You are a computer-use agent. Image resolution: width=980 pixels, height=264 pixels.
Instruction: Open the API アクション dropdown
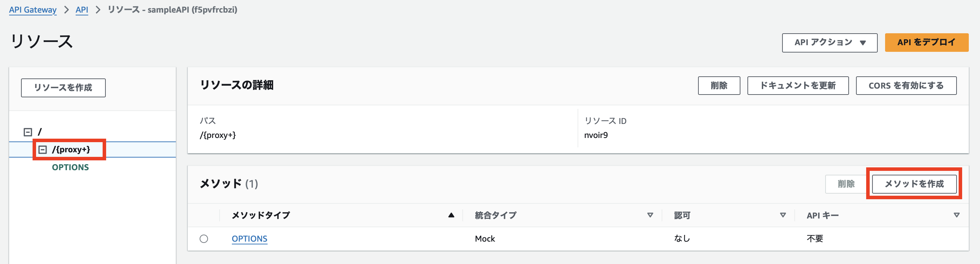pyautogui.click(x=829, y=43)
